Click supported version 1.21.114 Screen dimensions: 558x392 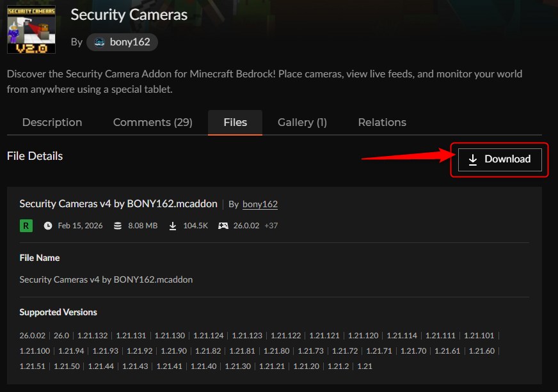pyautogui.click(x=402, y=336)
